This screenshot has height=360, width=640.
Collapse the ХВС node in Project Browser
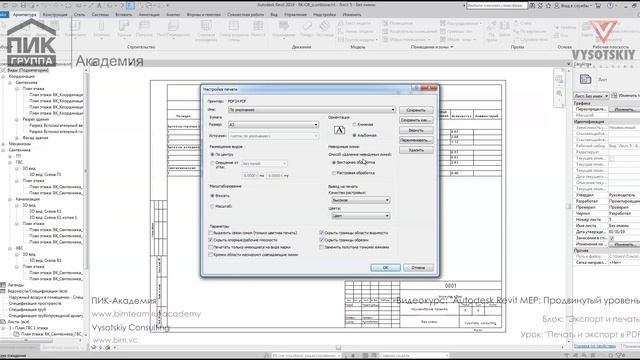click(10, 248)
